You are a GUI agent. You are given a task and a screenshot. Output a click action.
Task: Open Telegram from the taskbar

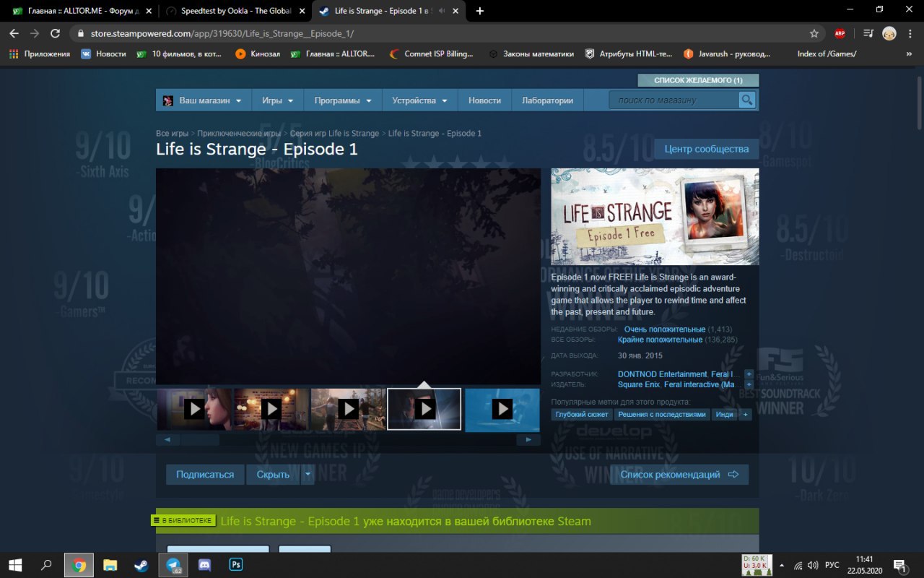[173, 565]
